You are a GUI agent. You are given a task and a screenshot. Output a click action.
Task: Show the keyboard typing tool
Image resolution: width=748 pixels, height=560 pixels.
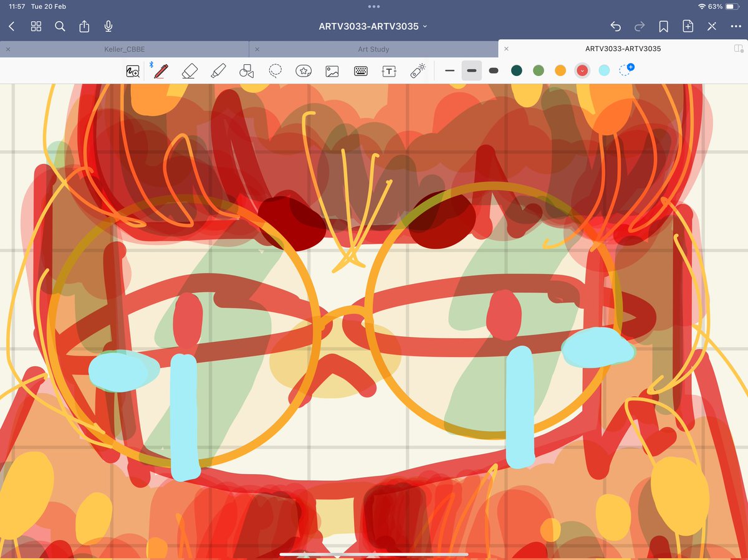point(361,71)
